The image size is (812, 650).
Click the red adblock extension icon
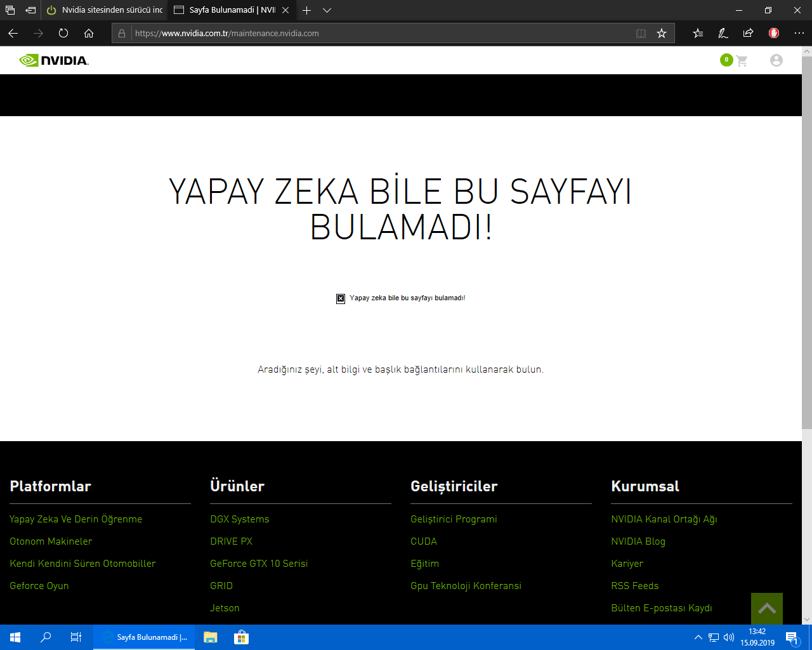tap(774, 33)
